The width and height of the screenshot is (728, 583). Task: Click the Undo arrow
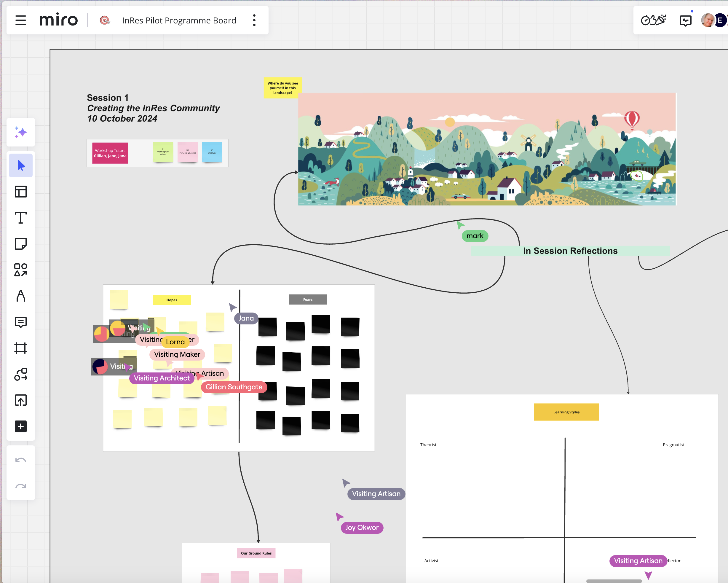[x=20, y=460]
